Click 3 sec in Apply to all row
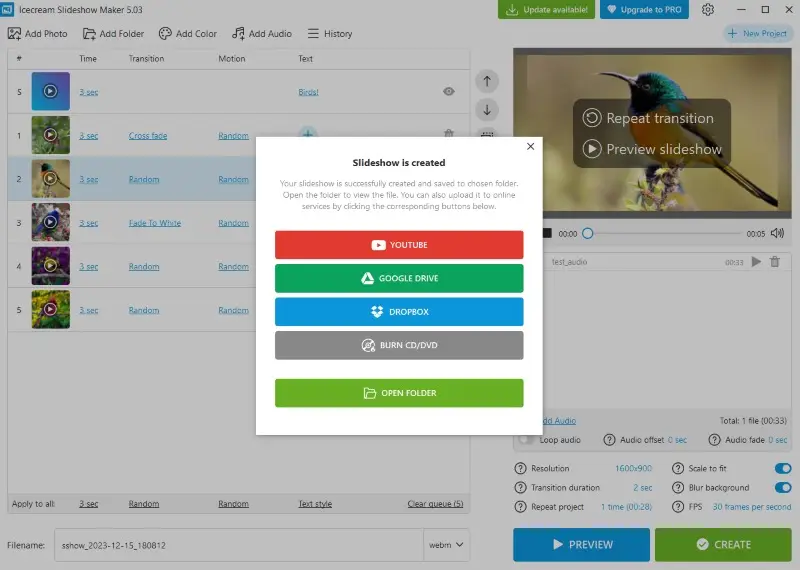Viewport: 800px width, 570px height. click(x=89, y=504)
